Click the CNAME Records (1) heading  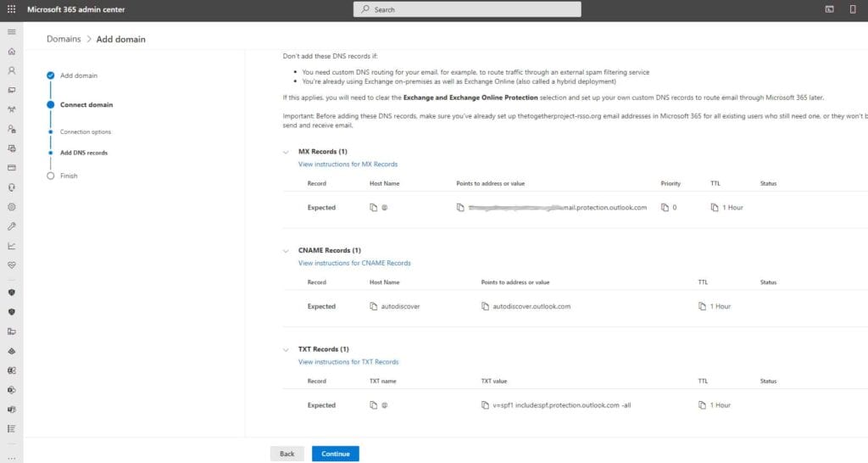point(330,250)
